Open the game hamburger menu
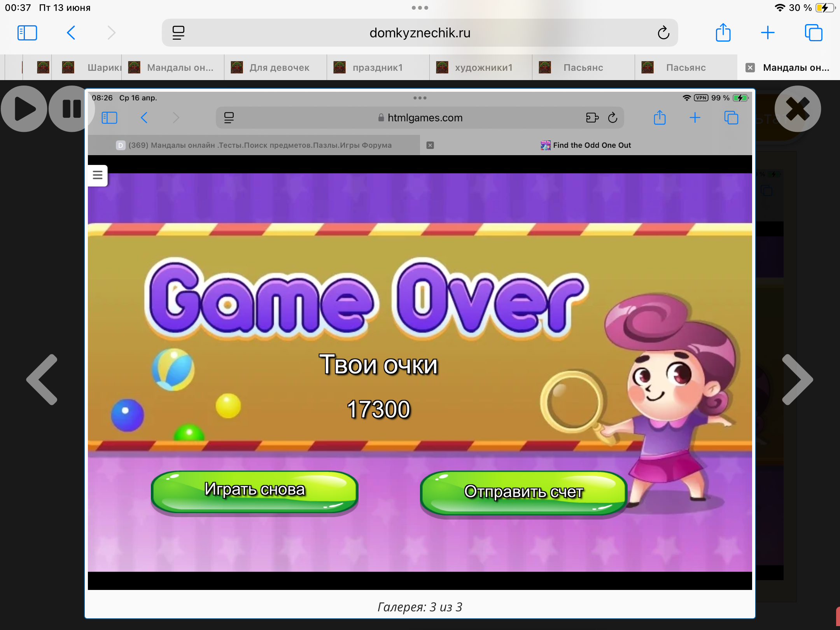 tap(98, 175)
